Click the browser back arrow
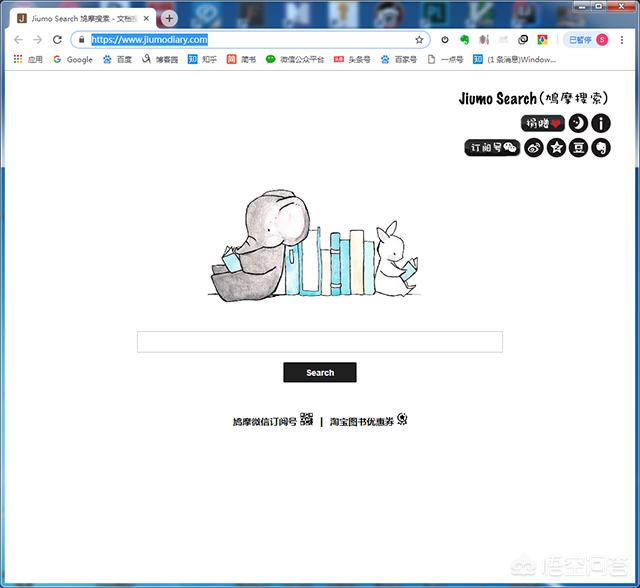Screen dimensions: 640x588 (x=18, y=40)
